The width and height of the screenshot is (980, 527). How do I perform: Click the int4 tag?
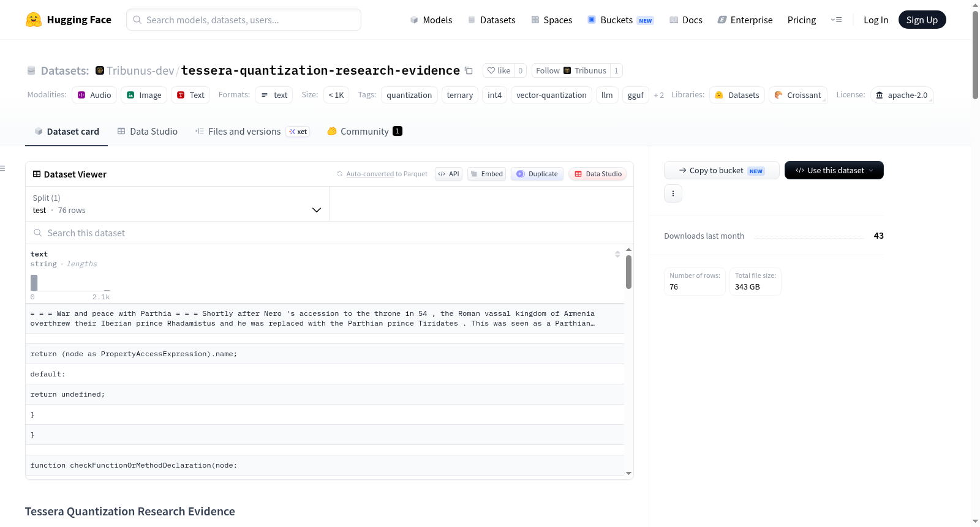pos(494,95)
